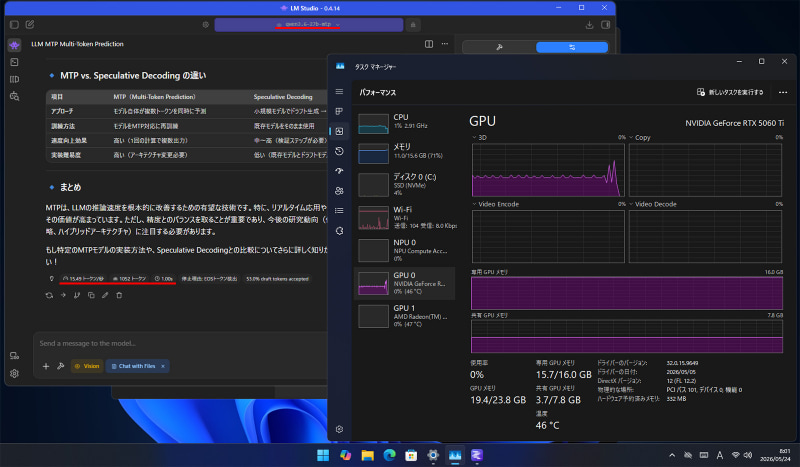Click the lightbulb icon by generation stats

tap(52, 279)
